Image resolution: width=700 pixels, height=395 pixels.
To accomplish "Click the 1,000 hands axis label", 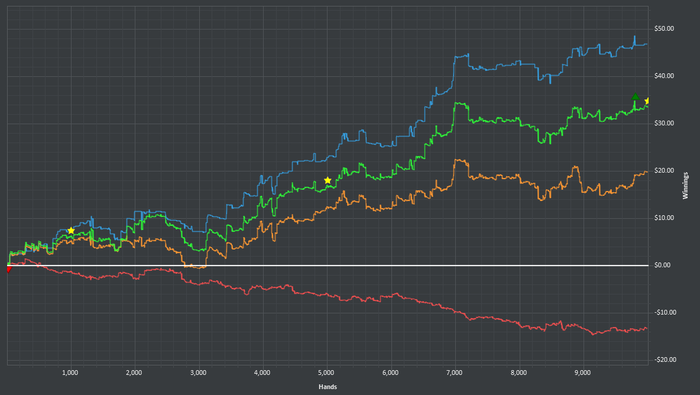I will pyautogui.click(x=70, y=373).
